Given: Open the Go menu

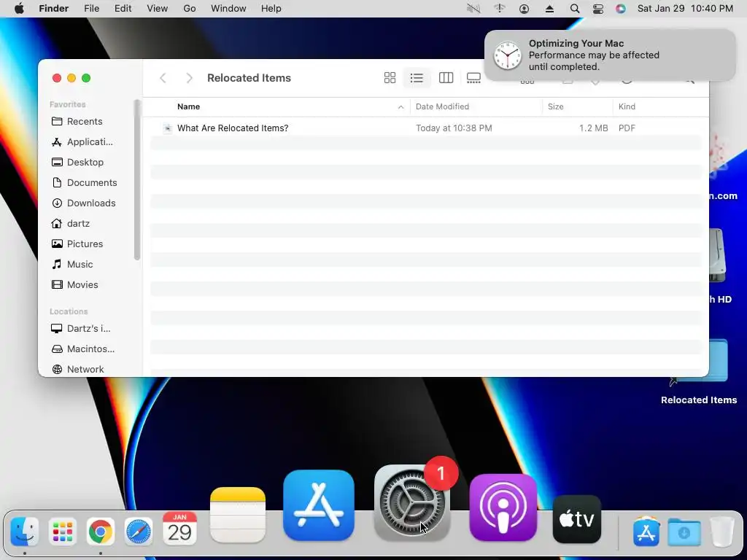Looking at the screenshot, I should [190, 9].
